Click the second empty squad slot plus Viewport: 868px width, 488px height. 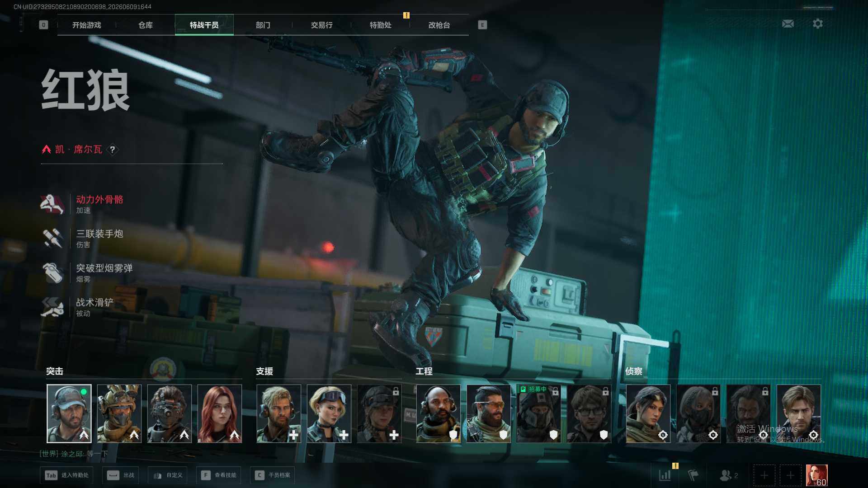[790, 475]
